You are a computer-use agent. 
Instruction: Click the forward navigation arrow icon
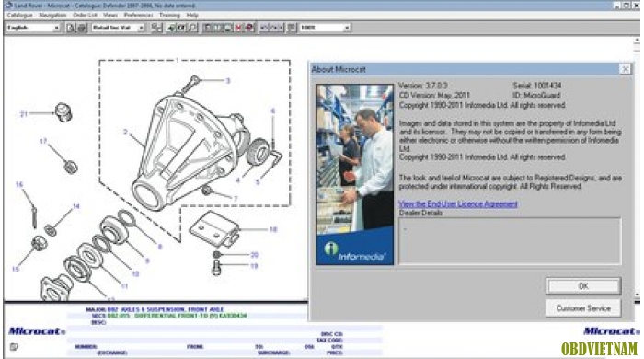(x=277, y=28)
